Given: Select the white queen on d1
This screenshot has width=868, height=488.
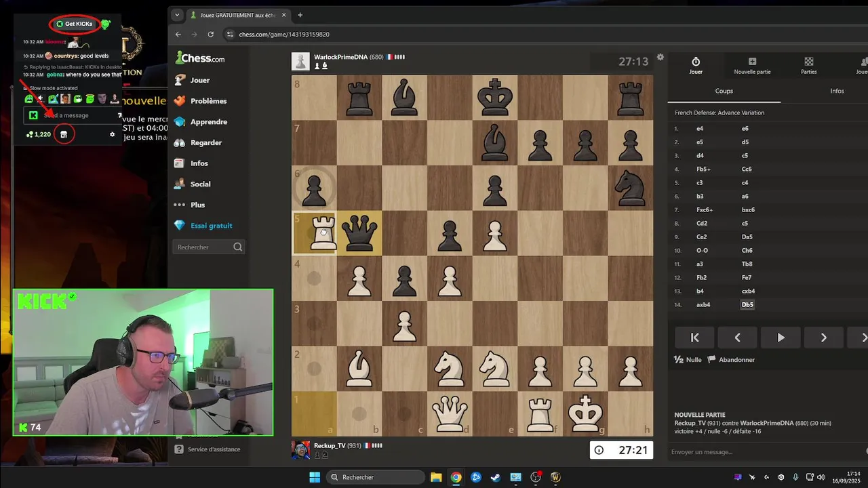Looking at the screenshot, I should 450,414.
